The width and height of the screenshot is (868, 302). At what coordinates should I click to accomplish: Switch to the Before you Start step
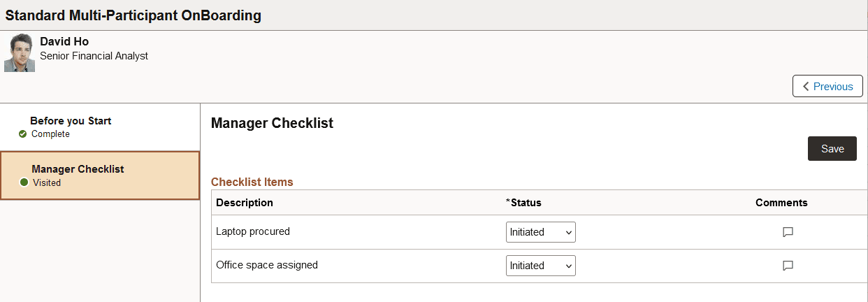point(71,121)
